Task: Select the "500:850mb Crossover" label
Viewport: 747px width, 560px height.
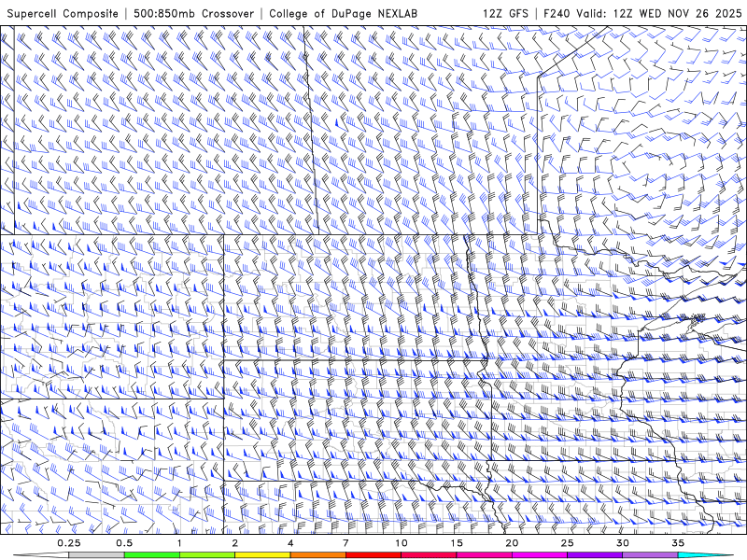Action: [x=194, y=13]
